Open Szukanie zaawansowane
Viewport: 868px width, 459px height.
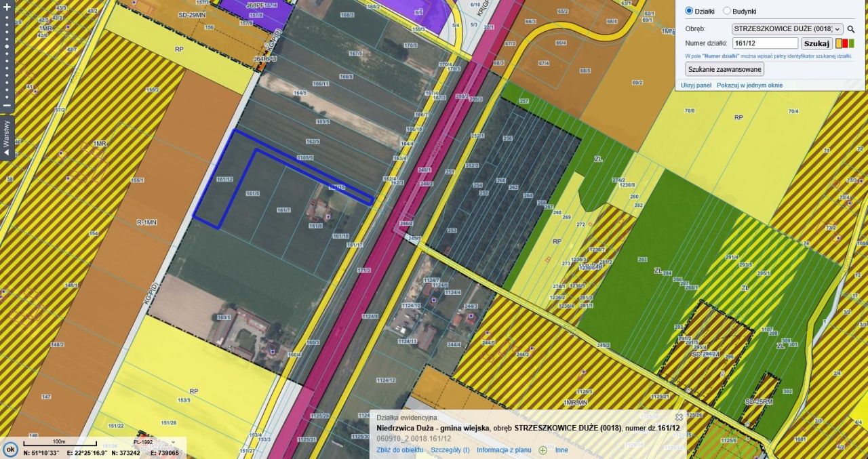(x=725, y=69)
